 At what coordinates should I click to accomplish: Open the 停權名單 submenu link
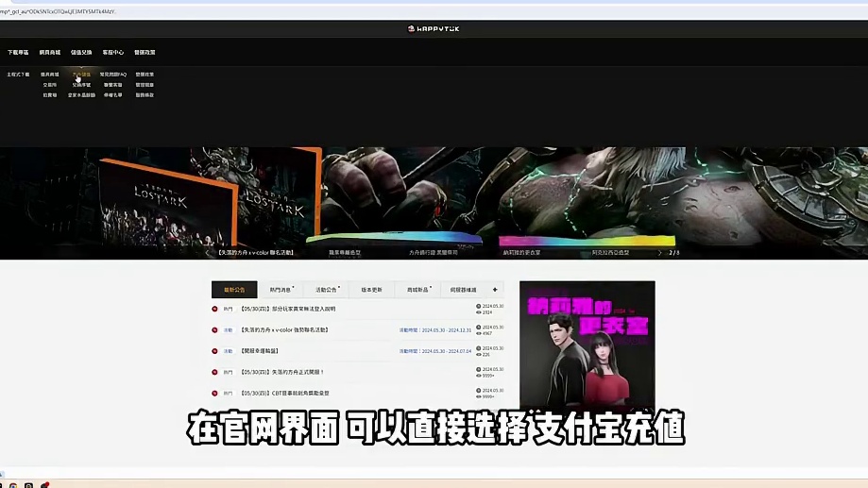tap(113, 95)
